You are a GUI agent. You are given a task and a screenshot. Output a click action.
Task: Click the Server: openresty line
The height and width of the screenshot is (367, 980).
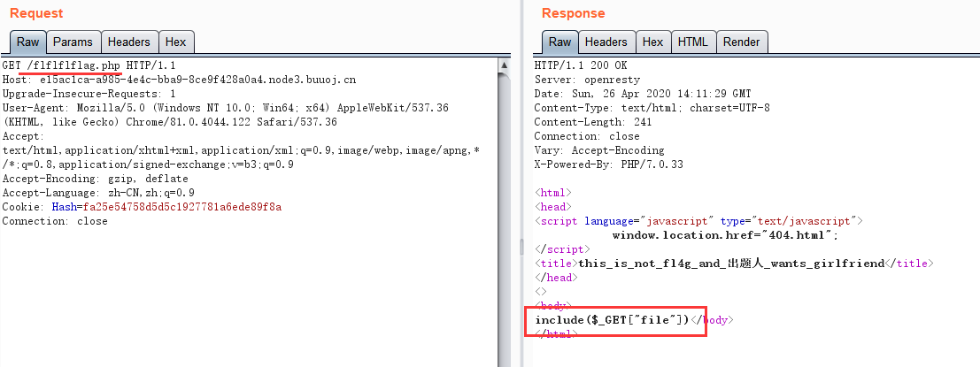587,80
